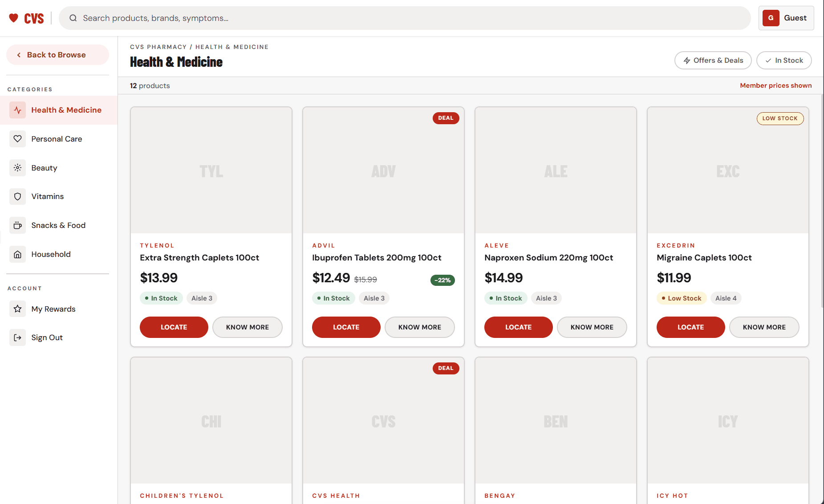824x504 pixels.
Task: Click the lightning bolt in Offers & Deals
Action: pyautogui.click(x=687, y=61)
